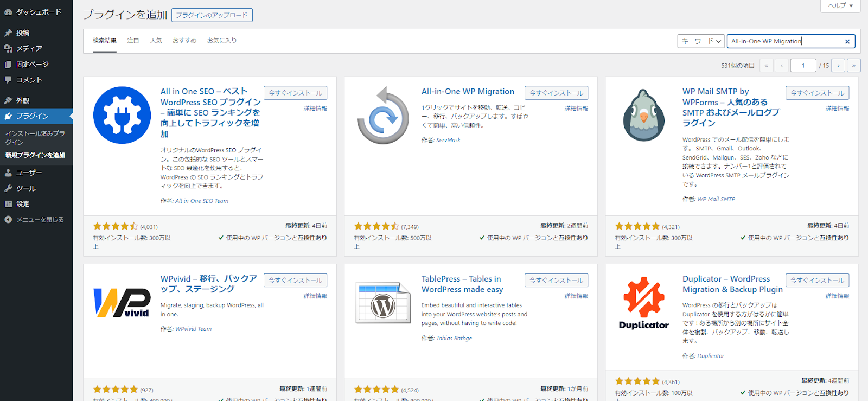Expand the ヘルプ help dropdown
The image size is (868, 401).
click(840, 5)
